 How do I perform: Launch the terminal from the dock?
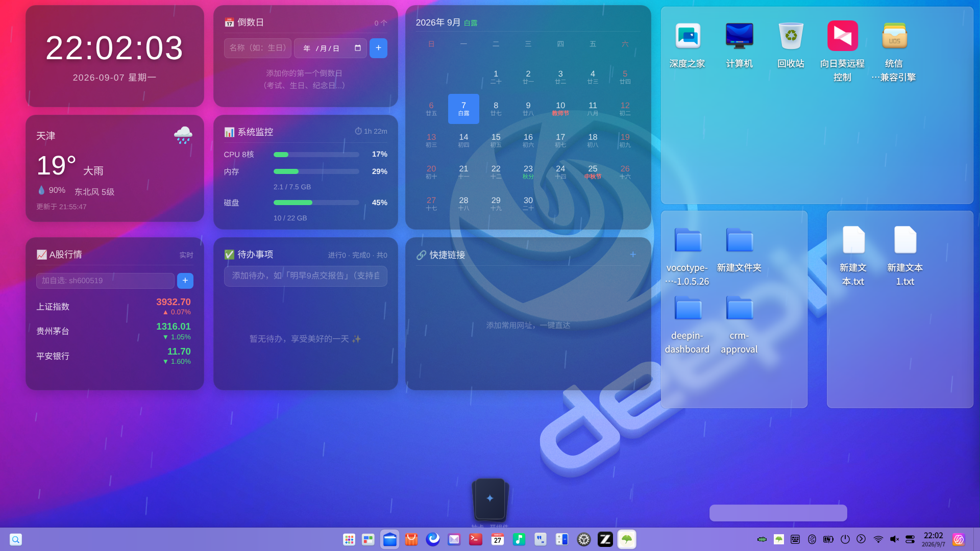(x=476, y=539)
